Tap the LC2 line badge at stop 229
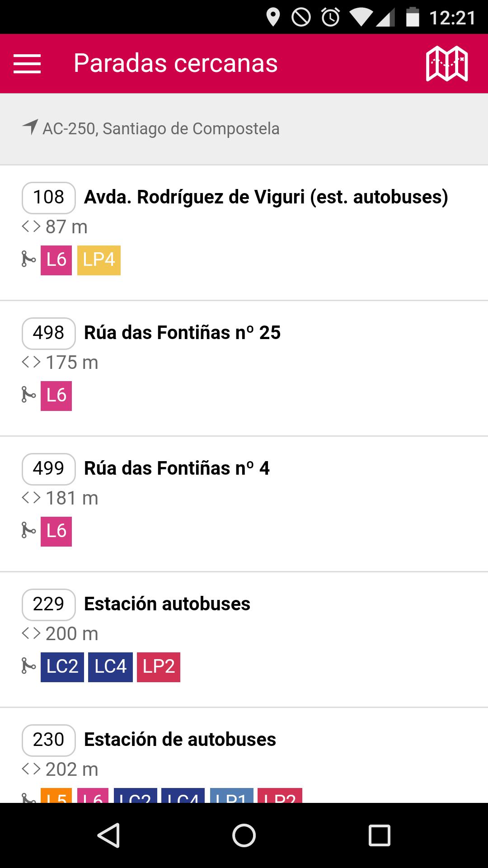488x868 pixels. coord(62,667)
